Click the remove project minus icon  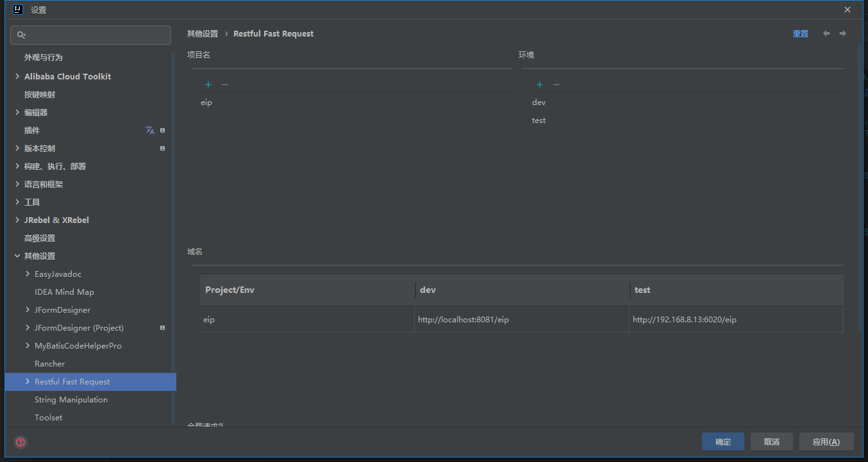click(x=225, y=85)
